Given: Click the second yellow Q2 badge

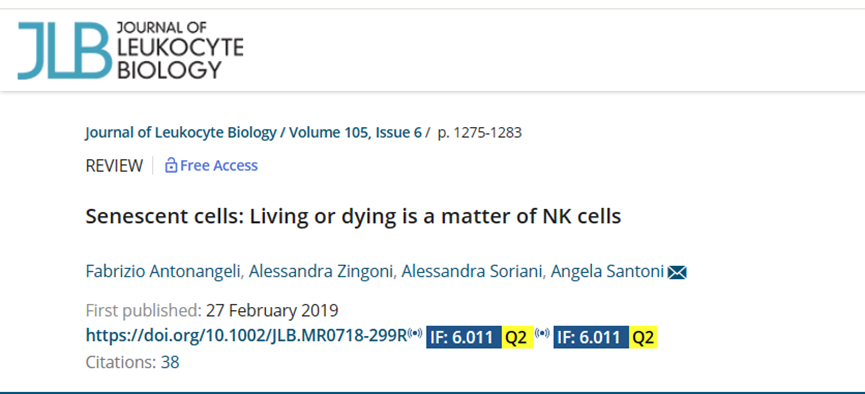Looking at the screenshot, I should click(x=644, y=337).
